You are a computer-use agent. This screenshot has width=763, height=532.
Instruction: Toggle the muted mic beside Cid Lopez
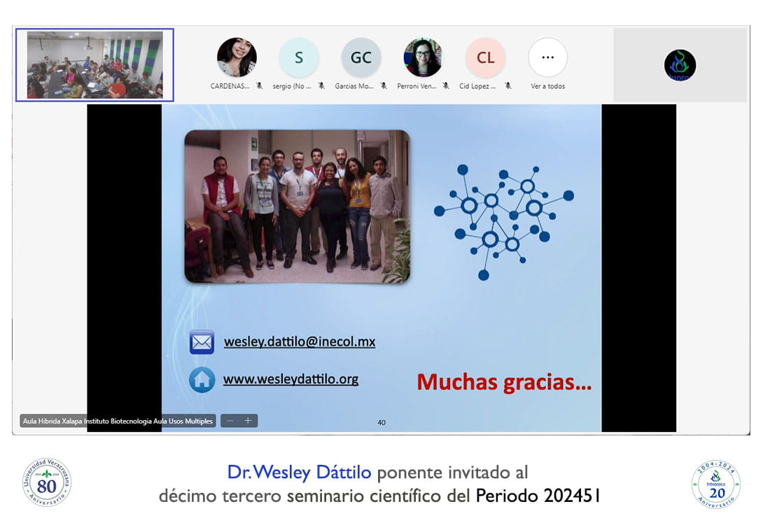click(x=507, y=86)
